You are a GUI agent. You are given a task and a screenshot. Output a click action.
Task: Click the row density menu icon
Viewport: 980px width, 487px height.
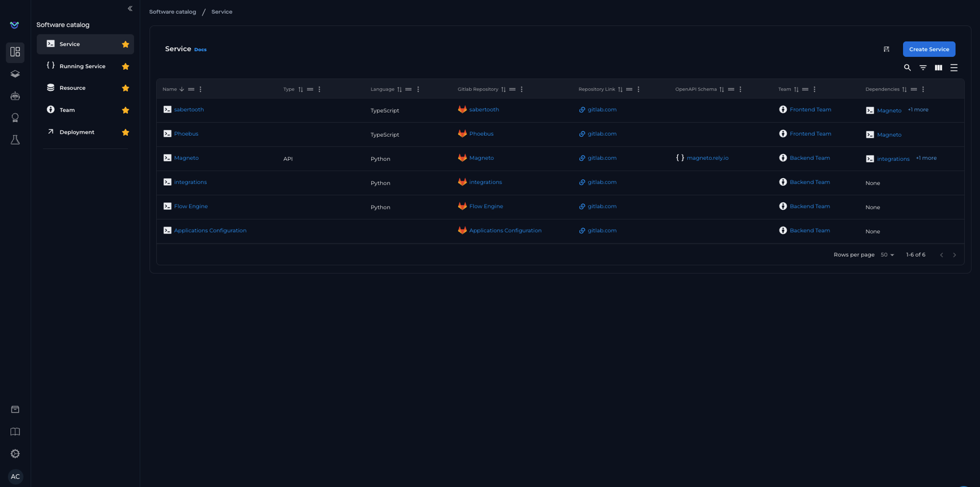pos(954,68)
